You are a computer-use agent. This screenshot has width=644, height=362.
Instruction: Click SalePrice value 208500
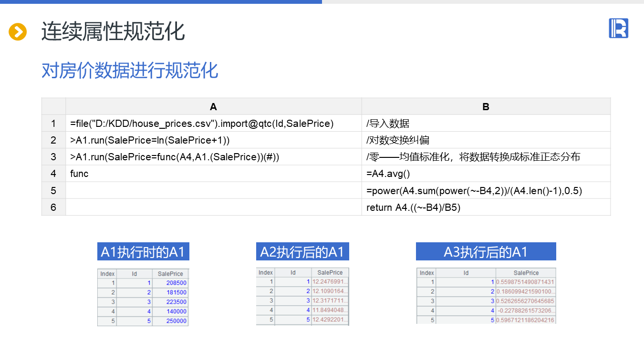[x=170, y=283]
